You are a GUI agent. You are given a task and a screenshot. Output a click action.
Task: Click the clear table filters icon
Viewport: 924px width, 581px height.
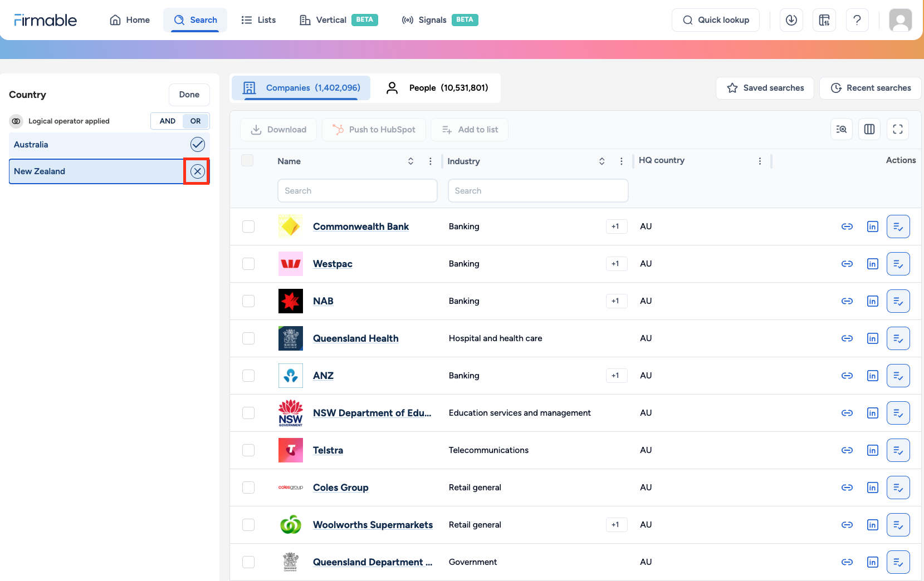842,129
